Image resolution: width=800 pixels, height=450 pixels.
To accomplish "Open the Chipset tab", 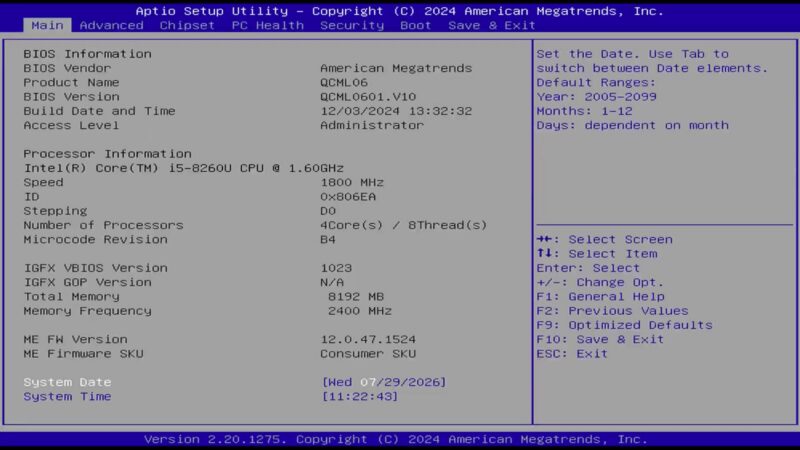I will click(x=187, y=26).
